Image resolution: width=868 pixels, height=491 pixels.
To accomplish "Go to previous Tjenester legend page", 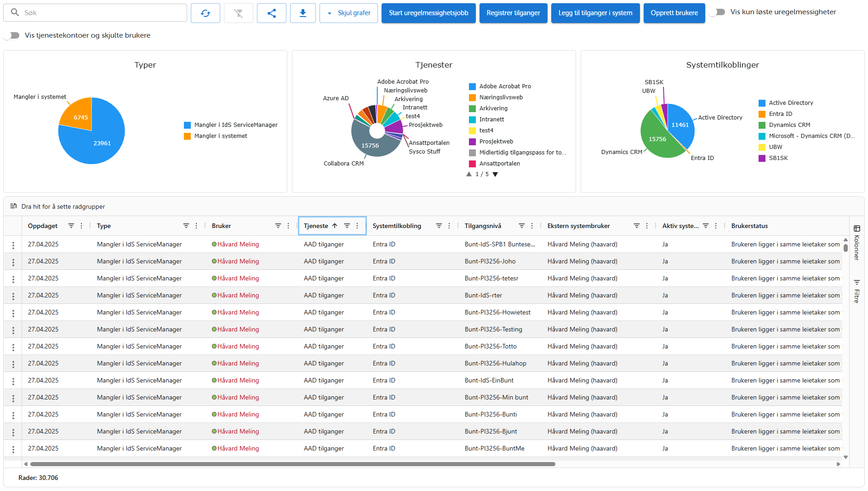I will click(469, 174).
